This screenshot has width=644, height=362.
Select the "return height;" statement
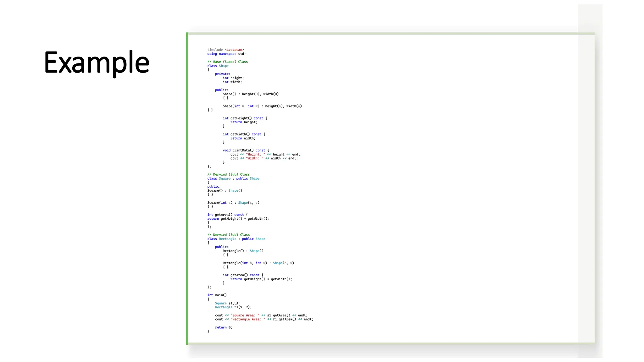[244, 122]
